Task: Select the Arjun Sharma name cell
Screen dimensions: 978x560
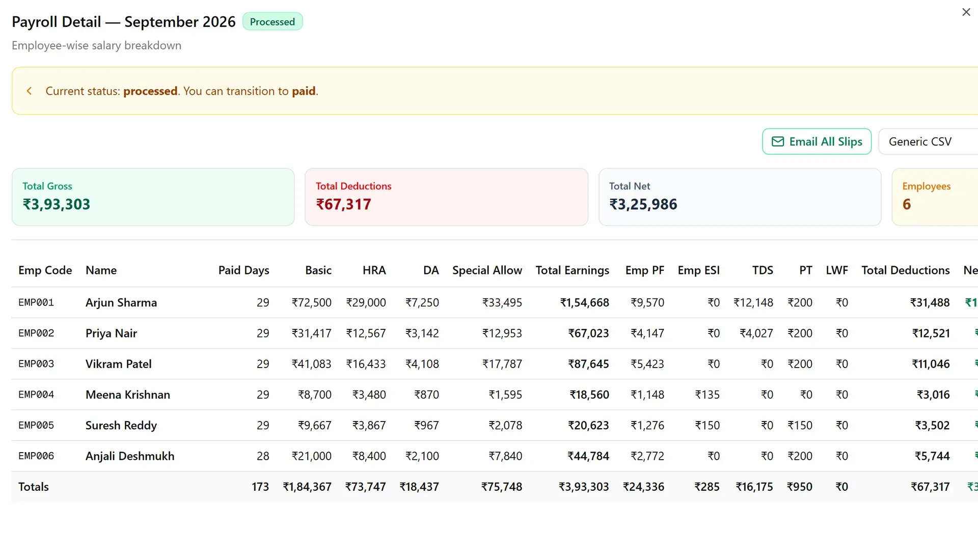Action: [x=121, y=302]
